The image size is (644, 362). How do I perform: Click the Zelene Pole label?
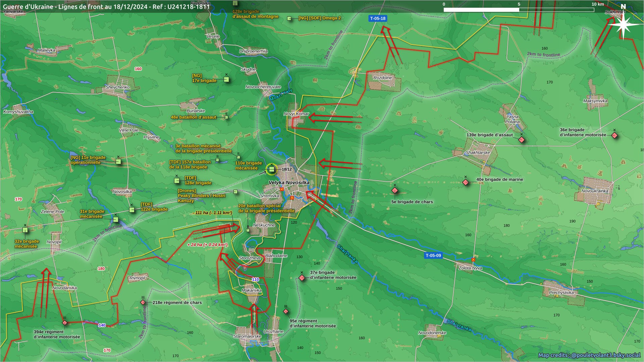tap(53, 212)
